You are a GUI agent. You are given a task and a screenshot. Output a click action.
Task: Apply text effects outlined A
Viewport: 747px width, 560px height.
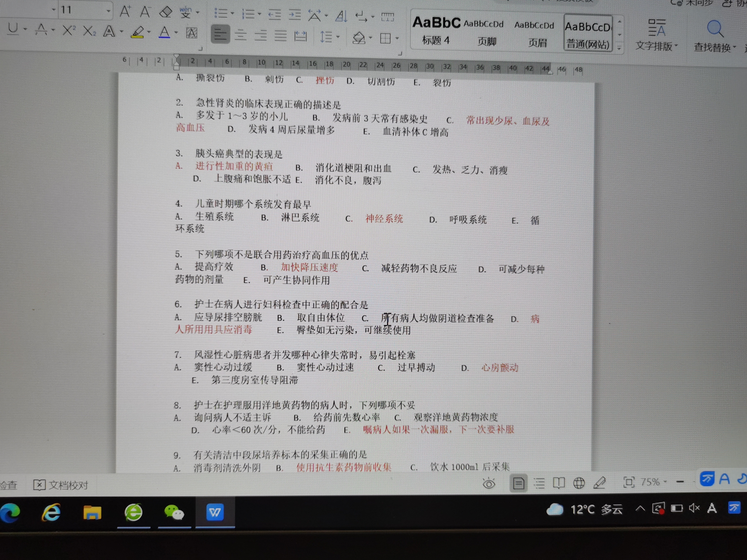click(109, 32)
